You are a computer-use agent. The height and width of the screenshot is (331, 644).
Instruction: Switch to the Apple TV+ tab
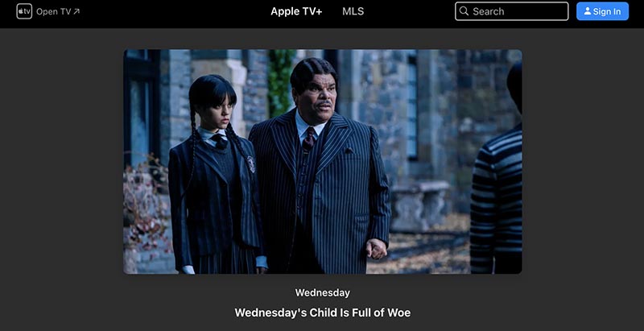tap(296, 11)
